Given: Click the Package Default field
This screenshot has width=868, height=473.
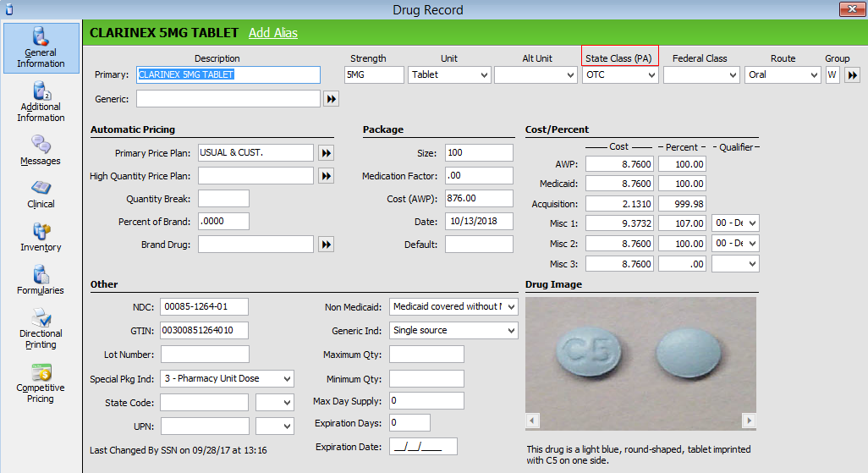Looking at the screenshot, I should point(479,245).
